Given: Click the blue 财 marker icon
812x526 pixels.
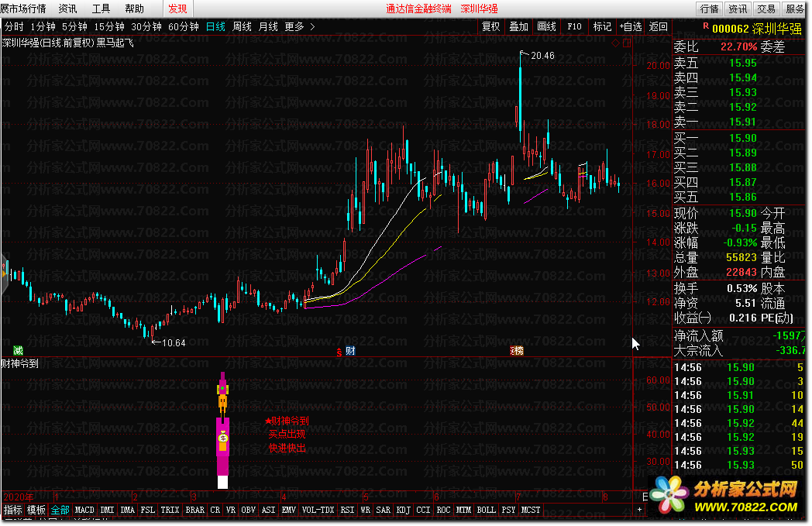Looking at the screenshot, I should pos(350,350).
